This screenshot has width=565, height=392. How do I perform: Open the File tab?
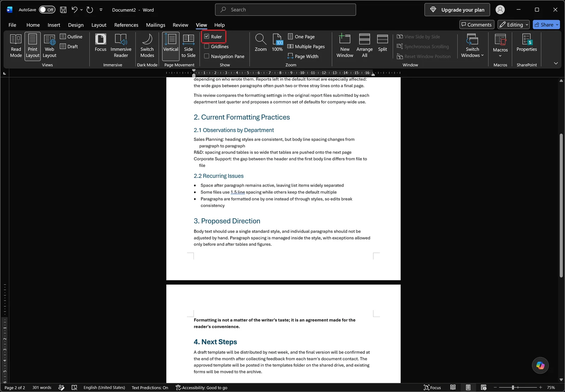[x=12, y=25]
